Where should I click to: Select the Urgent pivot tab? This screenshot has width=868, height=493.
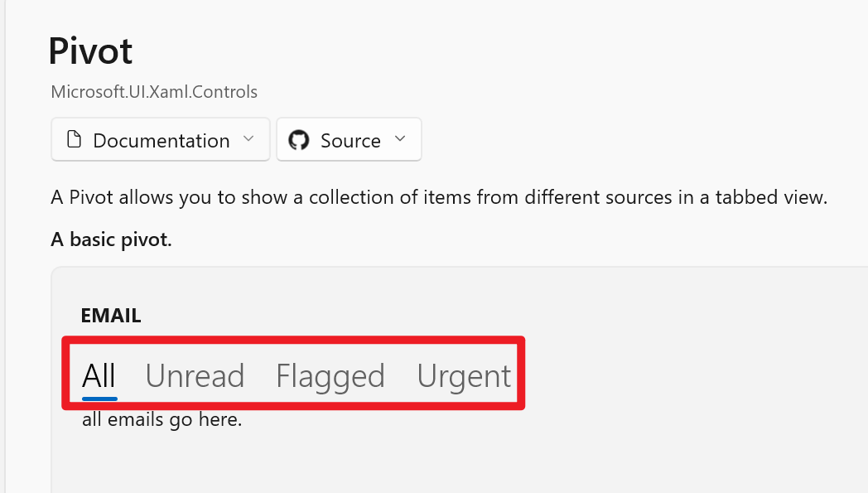[x=464, y=375]
